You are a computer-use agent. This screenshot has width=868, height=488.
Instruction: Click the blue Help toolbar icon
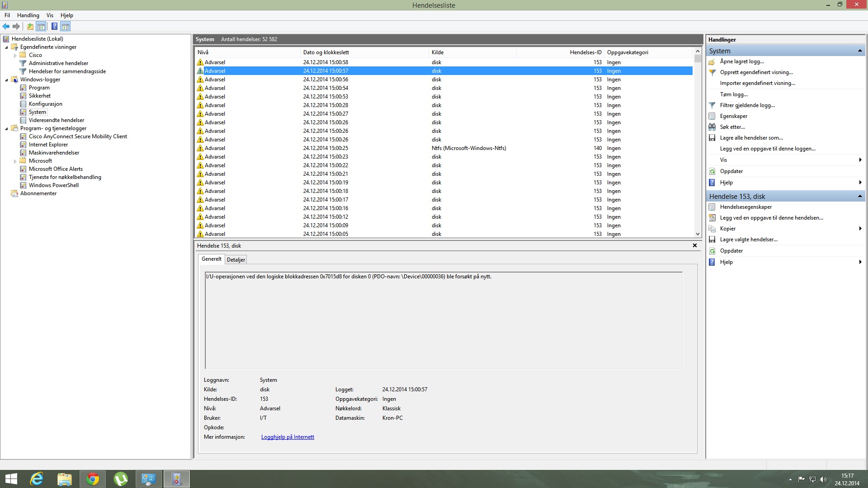(54, 27)
